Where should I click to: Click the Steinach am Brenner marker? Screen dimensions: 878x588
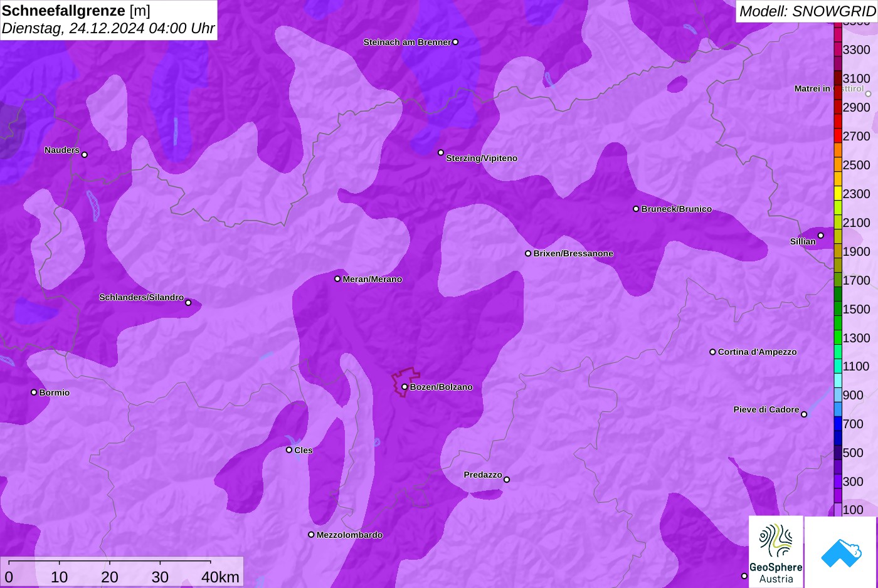pos(455,42)
